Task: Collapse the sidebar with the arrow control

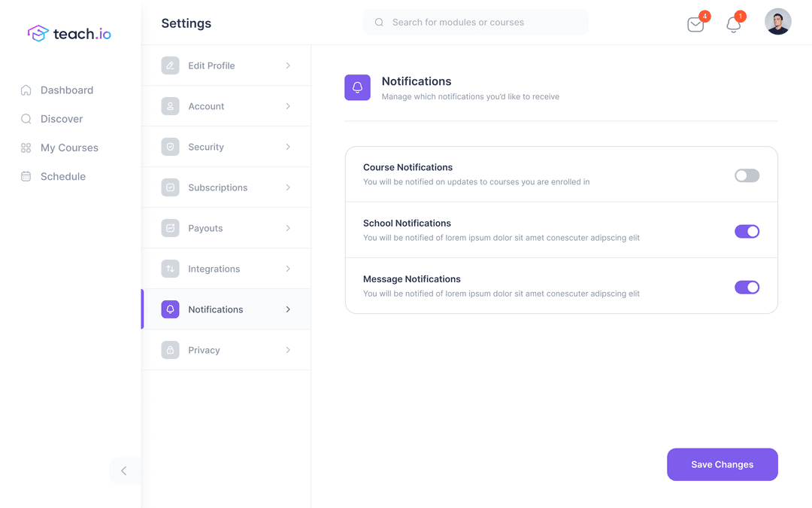Action: 124,470
